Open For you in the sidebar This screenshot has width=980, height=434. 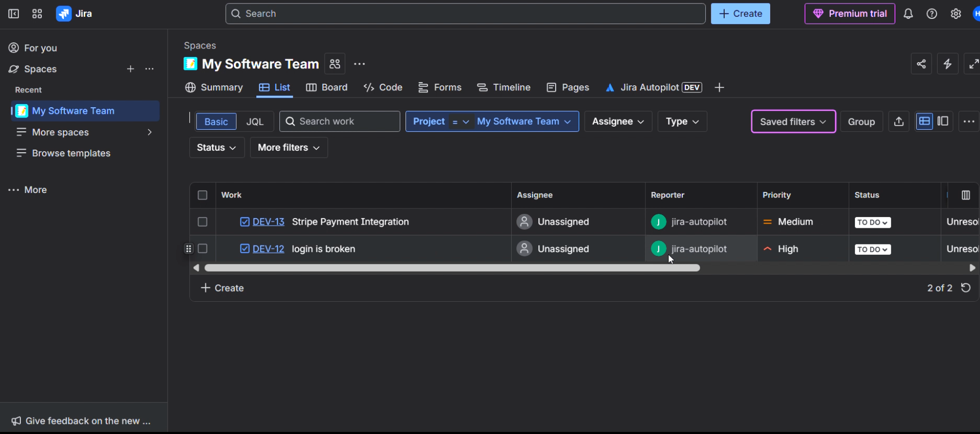point(84,48)
